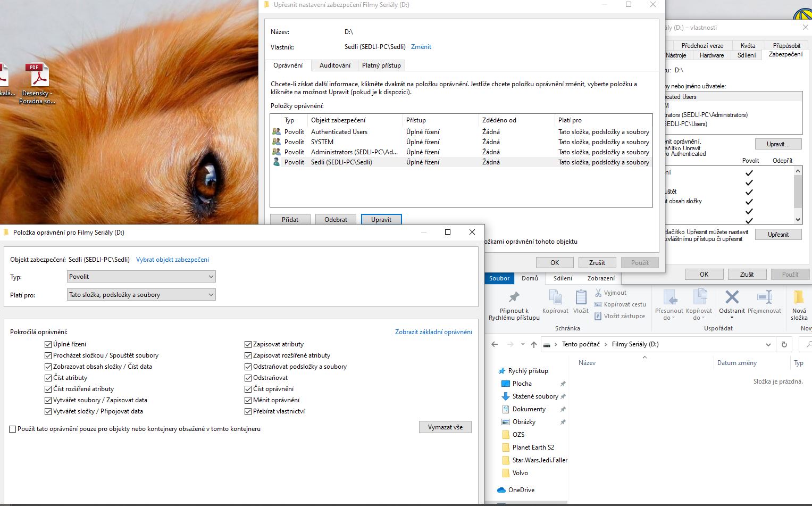Image resolution: width=812 pixels, height=506 pixels.
Task: Select the Planet Earth S2 folder
Action: tap(533, 447)
